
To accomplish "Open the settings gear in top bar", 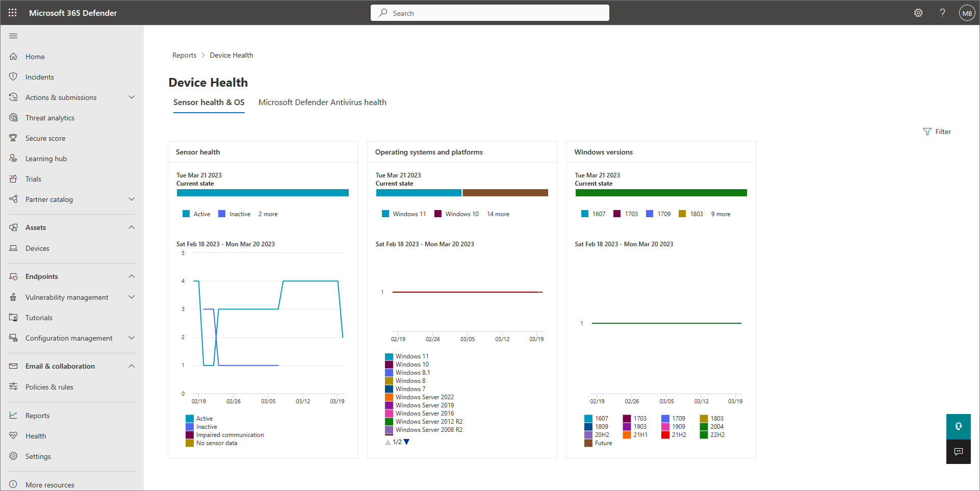I will [x=918, y=13].
